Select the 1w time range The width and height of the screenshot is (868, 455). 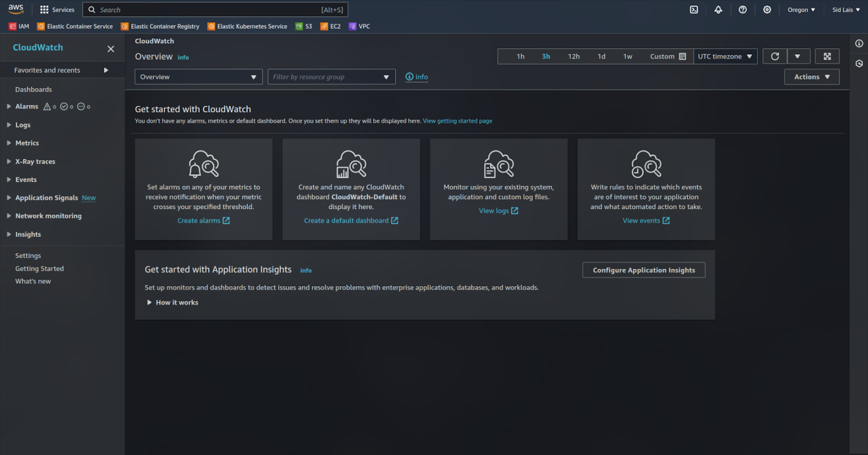(627, 56)
